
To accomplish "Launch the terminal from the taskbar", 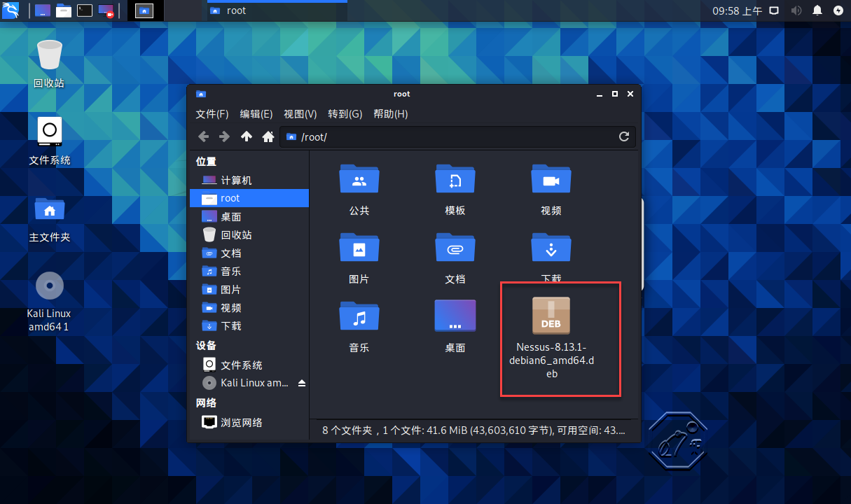I will point(84,10).
